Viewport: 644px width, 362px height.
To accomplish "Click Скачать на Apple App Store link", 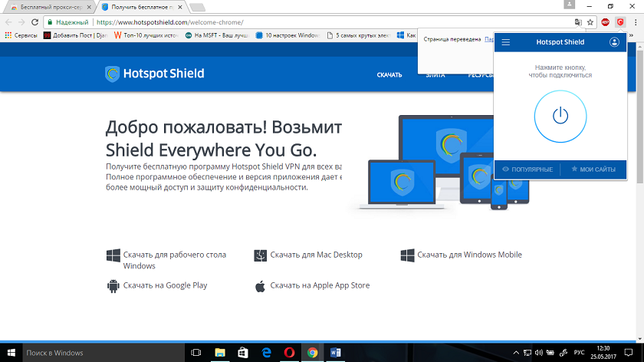I will coord(320,285).
